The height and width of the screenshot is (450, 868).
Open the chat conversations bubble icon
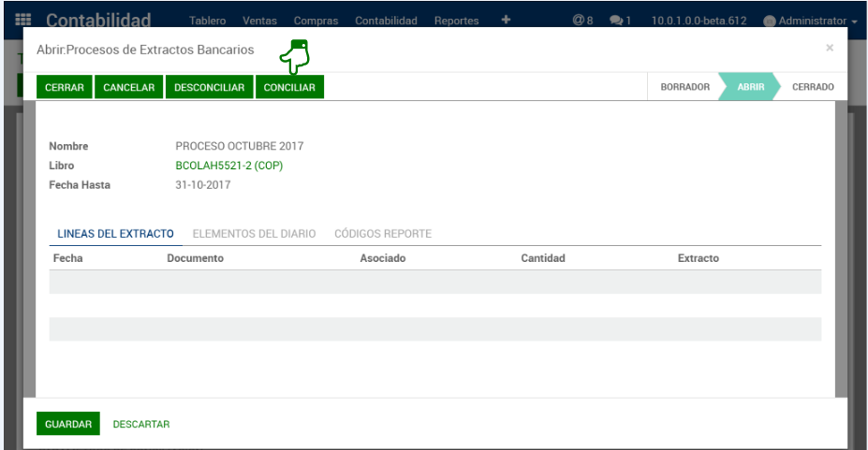coord(620,21)
